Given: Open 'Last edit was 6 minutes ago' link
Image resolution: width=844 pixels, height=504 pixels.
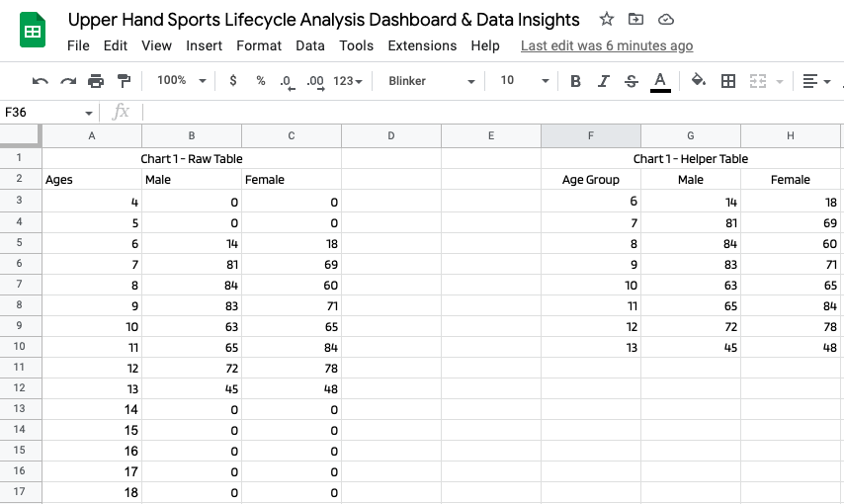Looking at the screenshot, I should pos(607,45).
